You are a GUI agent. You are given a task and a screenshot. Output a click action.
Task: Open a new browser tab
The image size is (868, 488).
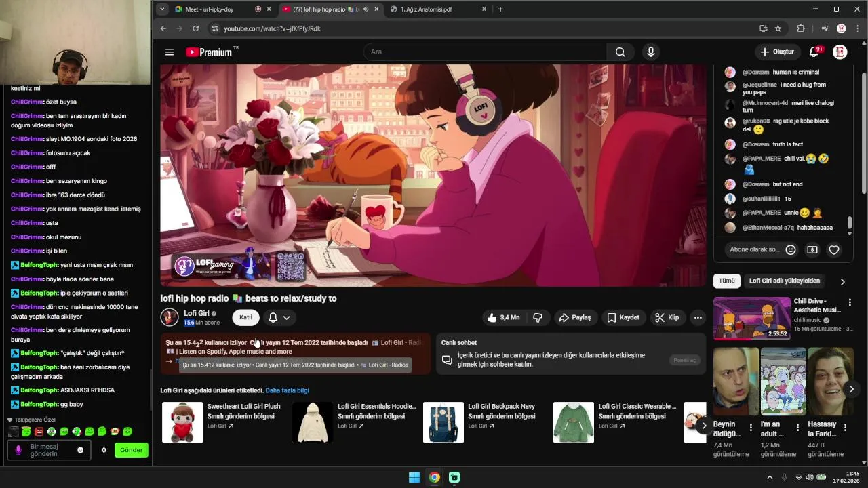500,9
